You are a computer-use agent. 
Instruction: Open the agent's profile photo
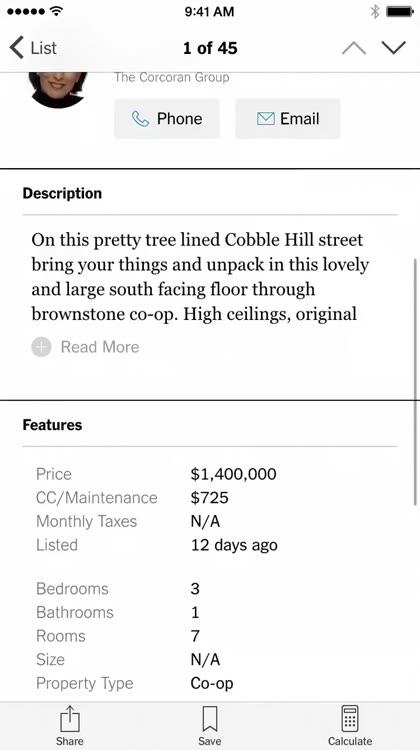pos(58,89)
